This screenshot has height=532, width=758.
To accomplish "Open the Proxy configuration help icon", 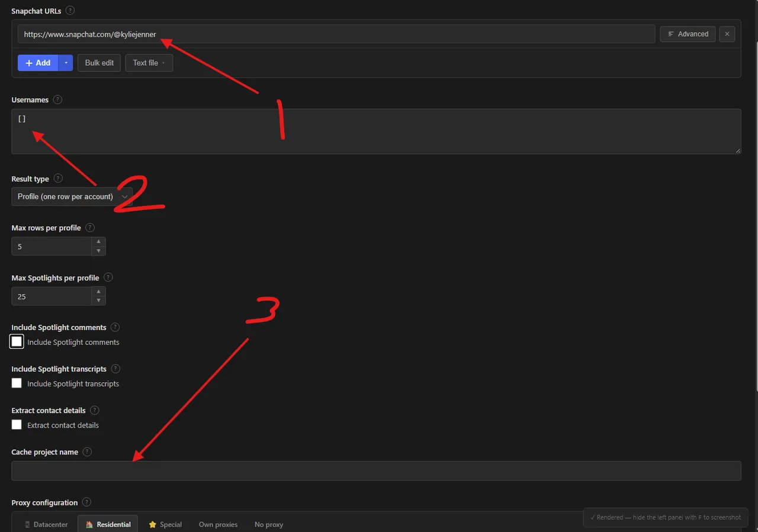I will pyautogui.click(x=87, y=502).
